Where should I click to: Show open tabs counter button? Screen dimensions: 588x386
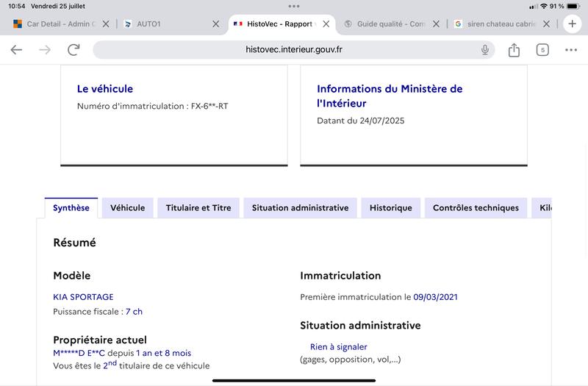(x=542, y=50)
